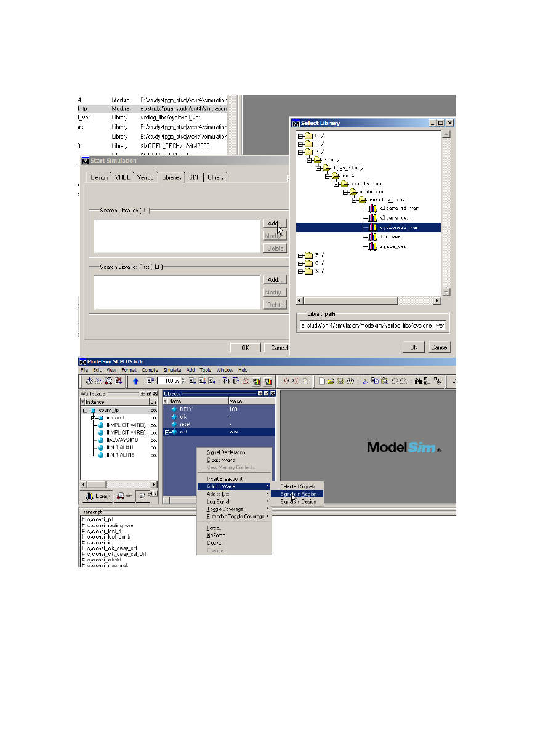The width and height of the screenshot is (535, 756).
Task: Open the Tools menu
Action: click(206, 370)
